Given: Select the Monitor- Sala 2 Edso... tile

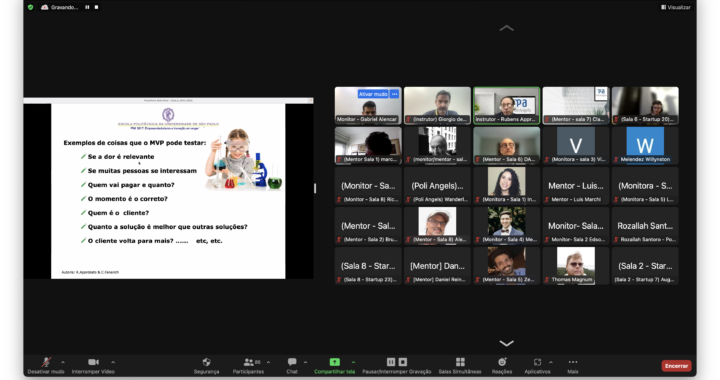Looking at the screenshot, I should tap(576, 226).
